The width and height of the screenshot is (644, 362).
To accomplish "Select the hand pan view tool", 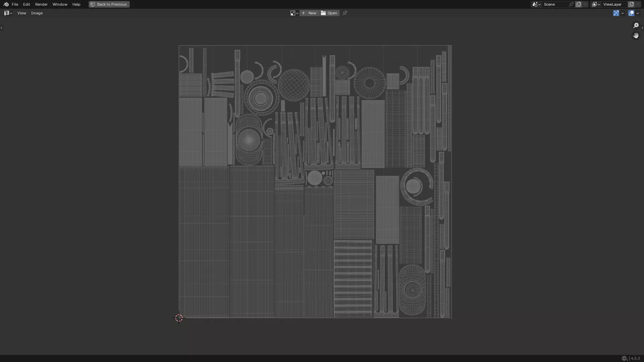I will click(x=636, y=36).
